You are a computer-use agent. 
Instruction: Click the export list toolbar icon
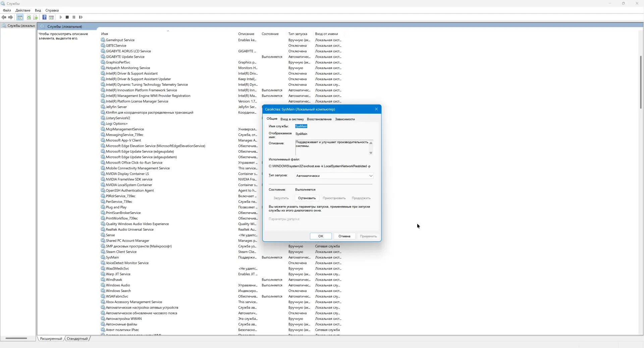pyautogui.click(x=35, y=17)
